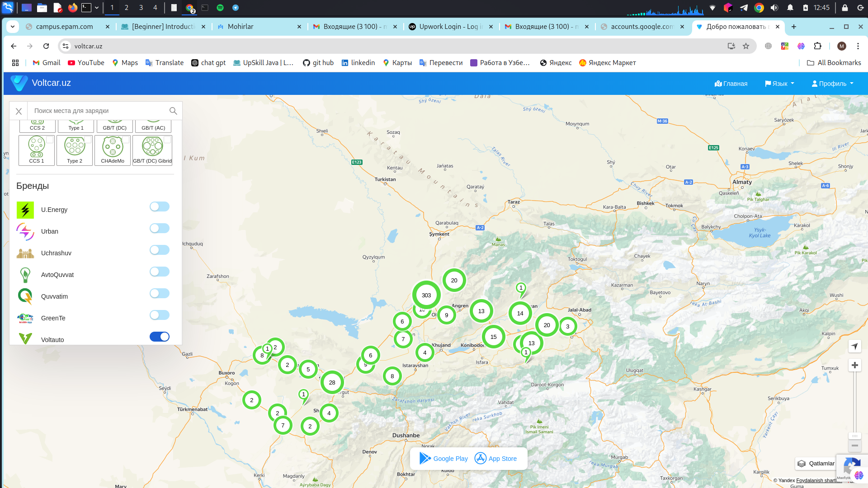The image size is (868, 488).
Task: Open the App Store link
Action: (496, 459)
